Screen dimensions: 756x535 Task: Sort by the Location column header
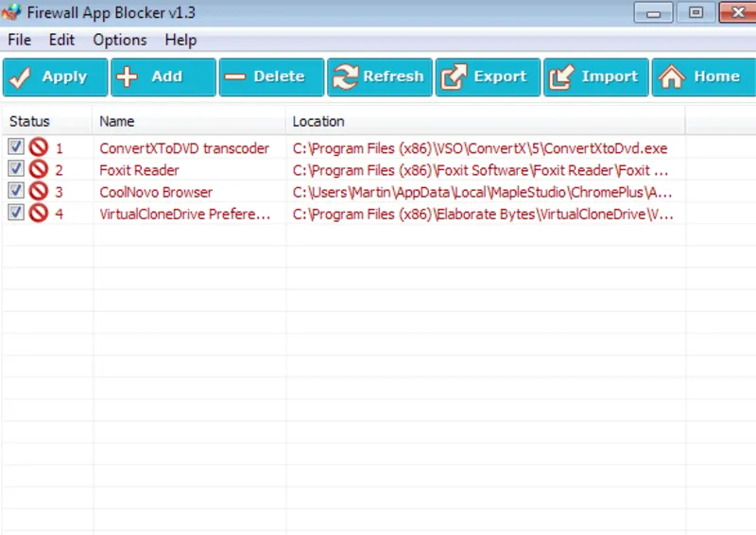486,121
